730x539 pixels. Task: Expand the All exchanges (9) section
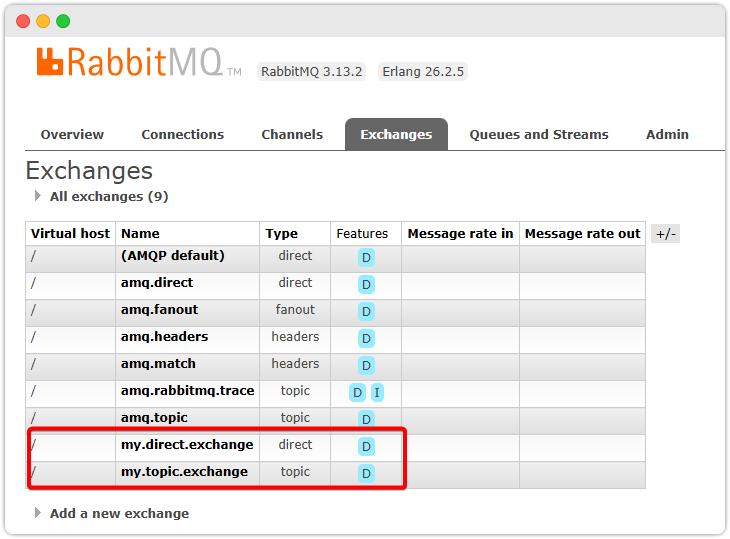point(102,196)
